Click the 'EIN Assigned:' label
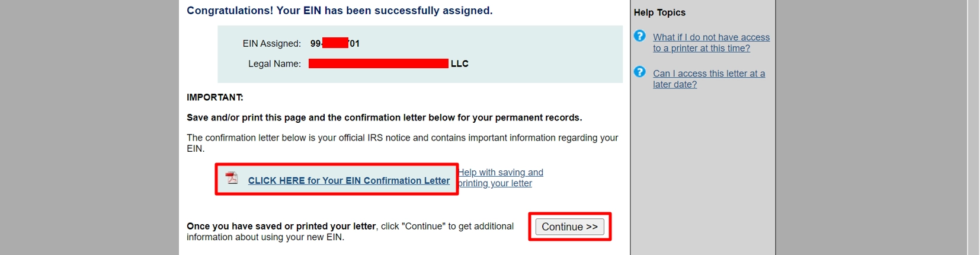Screen dimensions: 980x255 pyautogui.click(x=271, y=43)
